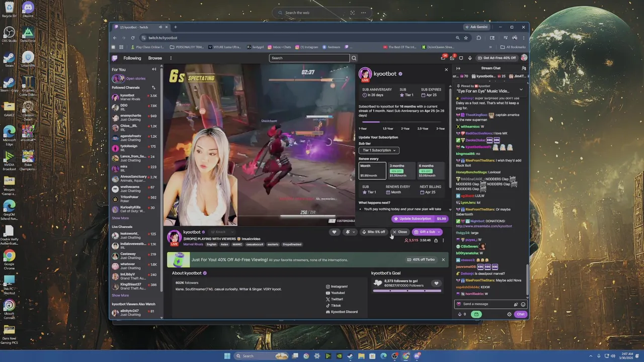Viewport: 644px width, 362px height.
Task: Click the Bits: 5% off button
Action: click(x=373, y=232)
